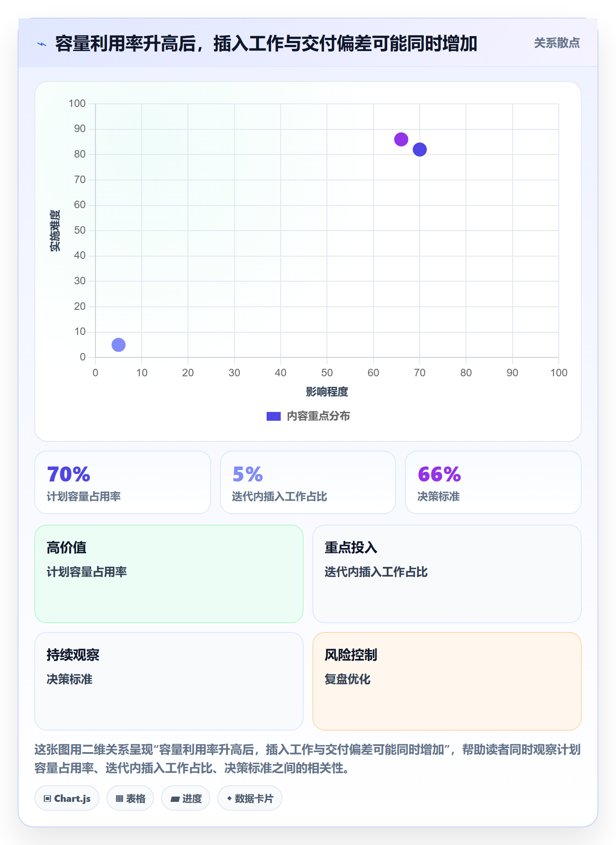
Task: Click the light blue scatter point near origin
Action: click(118, 345)
